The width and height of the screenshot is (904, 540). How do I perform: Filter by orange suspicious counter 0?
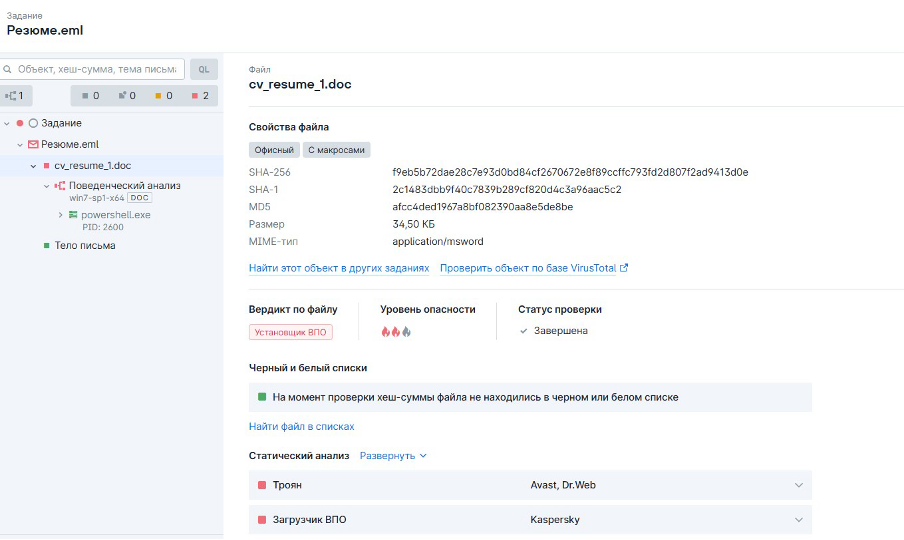point(164,96)
